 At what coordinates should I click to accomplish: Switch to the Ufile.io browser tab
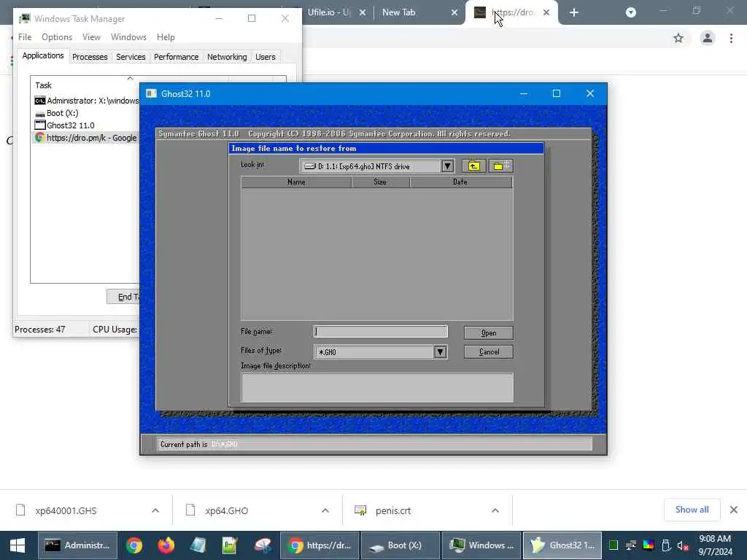point(328,12)
